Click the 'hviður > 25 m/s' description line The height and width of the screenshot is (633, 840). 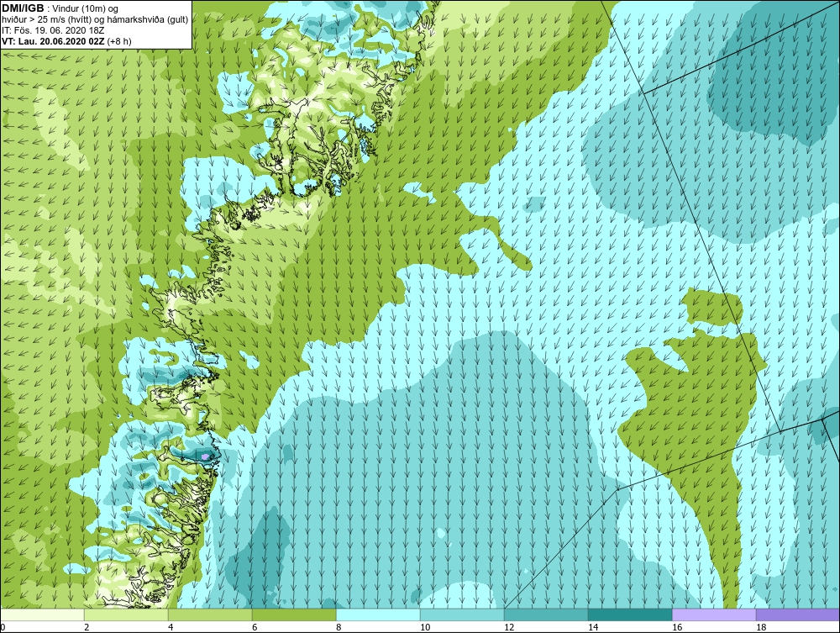pos(95,20)
